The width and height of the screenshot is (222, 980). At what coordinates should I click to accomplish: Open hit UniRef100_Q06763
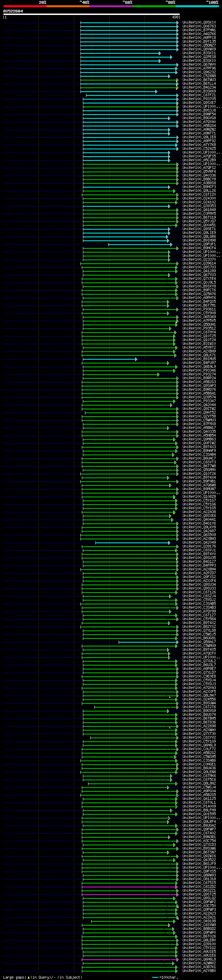coord(199,26)
